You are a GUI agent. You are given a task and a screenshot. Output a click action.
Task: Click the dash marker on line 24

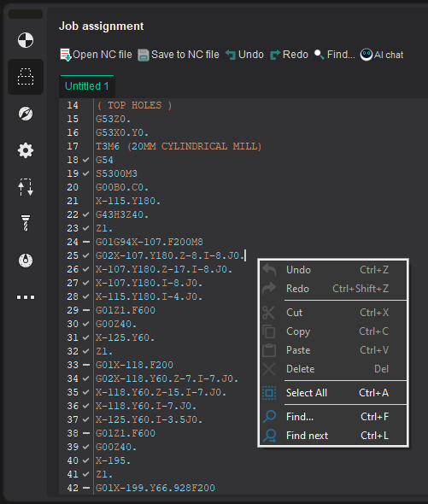[86, 242]
